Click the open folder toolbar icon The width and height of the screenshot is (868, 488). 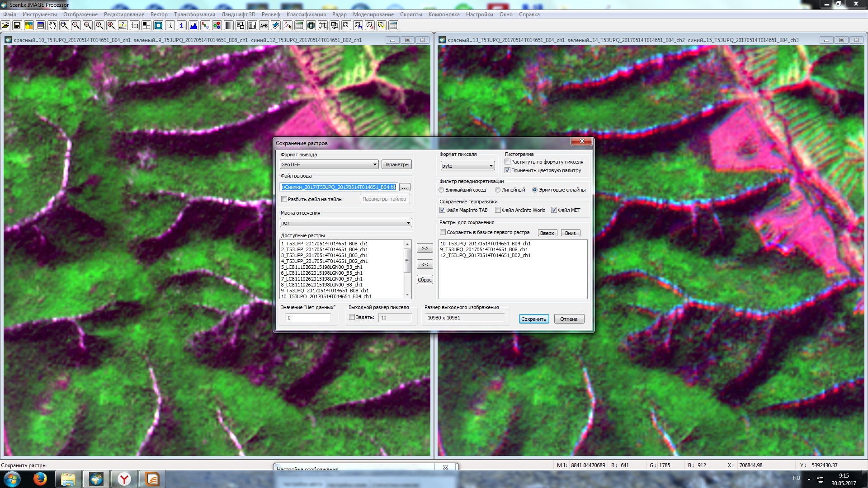(x=5, y=26)
